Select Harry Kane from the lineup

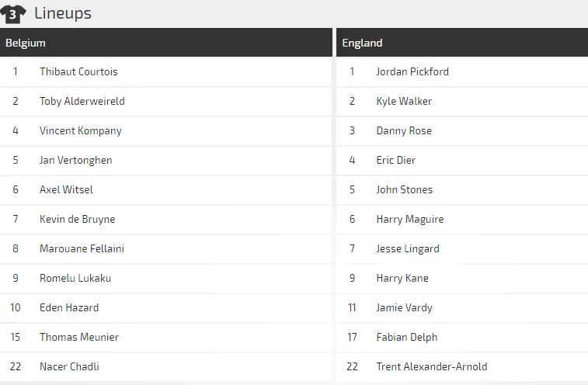click(x=402, y=278)
